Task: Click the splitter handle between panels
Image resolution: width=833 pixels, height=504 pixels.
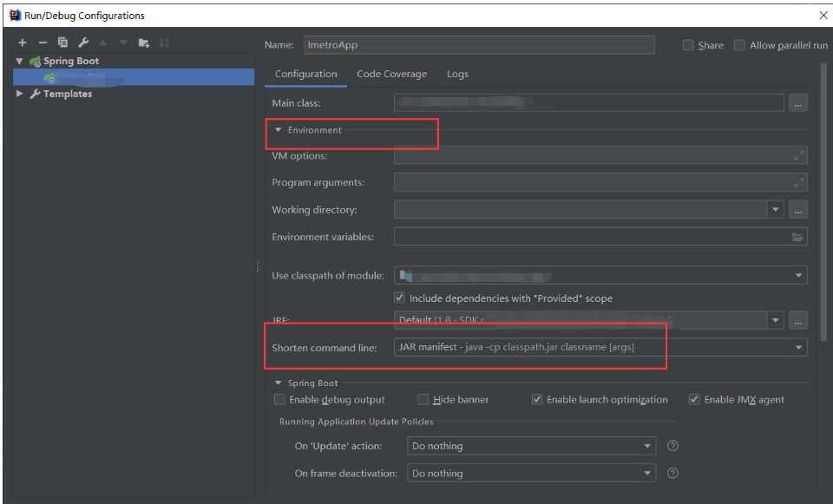Action: coord(259,265)
